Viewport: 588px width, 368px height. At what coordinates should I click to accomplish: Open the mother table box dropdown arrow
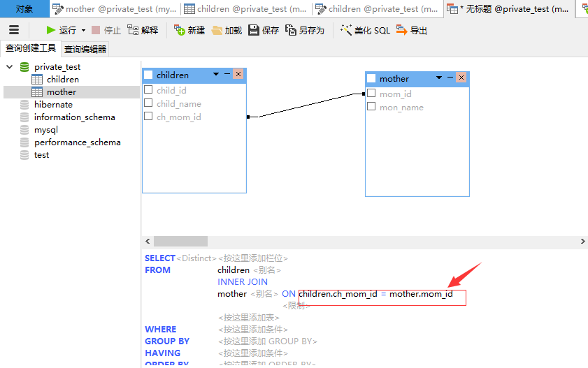[439, 78]
